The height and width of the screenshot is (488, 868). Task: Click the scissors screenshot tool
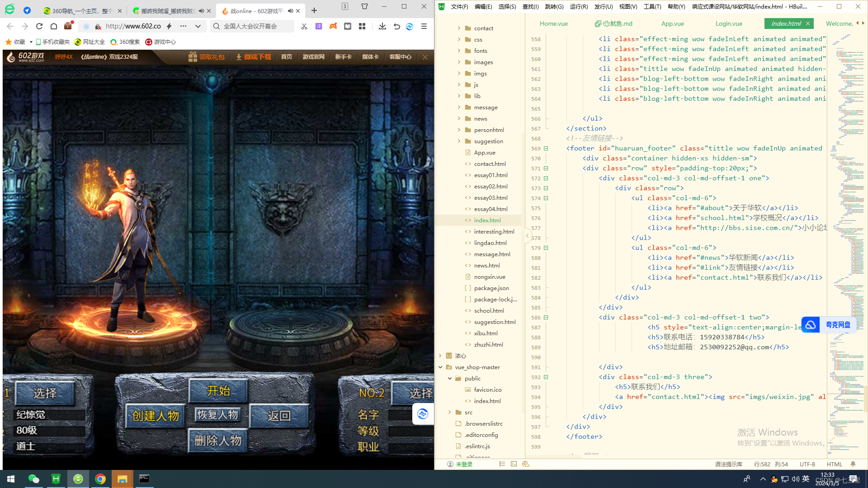pyautogui.click(x=304, y=26)
